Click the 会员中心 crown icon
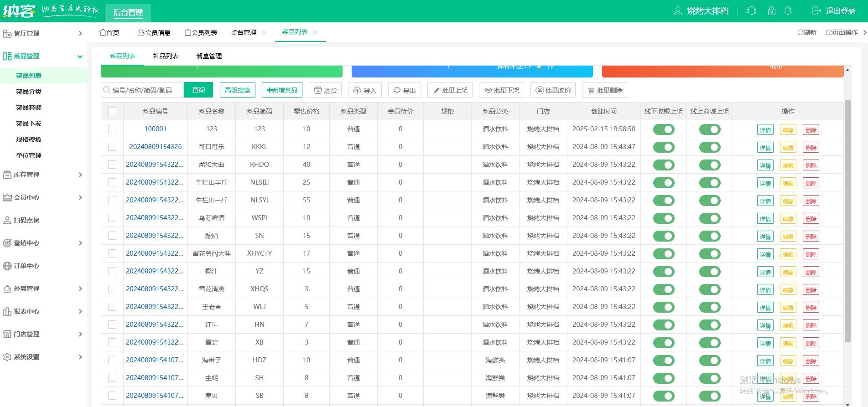The width and height of the screenshot is (868, 407). [7, 197]
